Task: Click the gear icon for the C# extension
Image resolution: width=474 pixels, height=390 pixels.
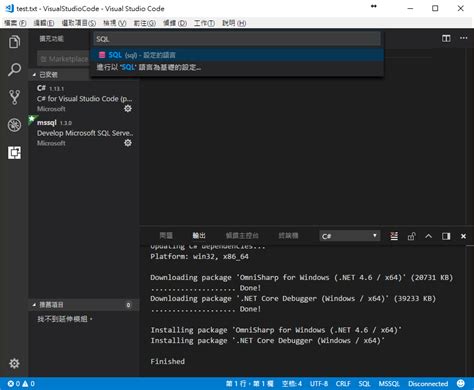Action: [x=128, y=109]
